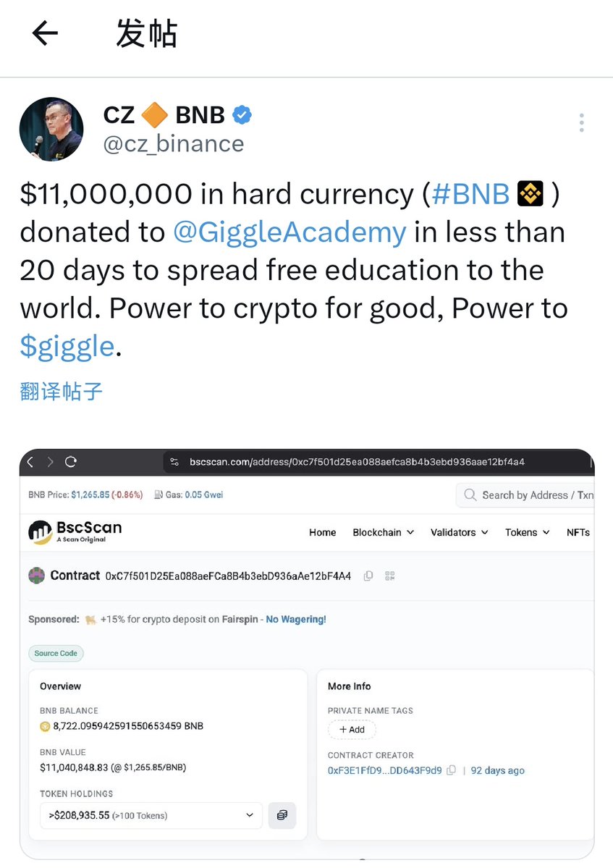This screenshot has width=613, height=868.
Task: Click the + Add private name tag button
Action: click(352, 730)
